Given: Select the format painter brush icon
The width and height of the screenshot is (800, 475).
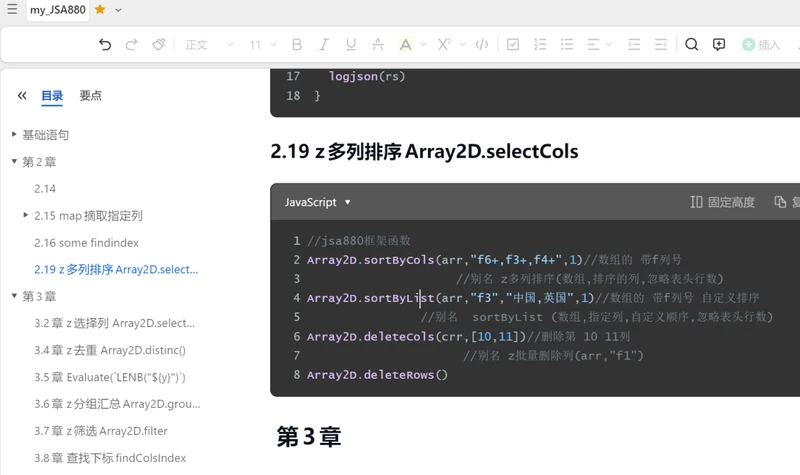Looking at the screenshot, I should tap(159, 45).
